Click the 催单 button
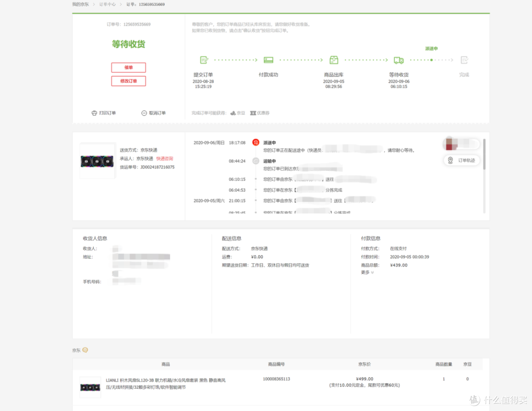Viewport: 532px width, 411px height. pos(128,67)
